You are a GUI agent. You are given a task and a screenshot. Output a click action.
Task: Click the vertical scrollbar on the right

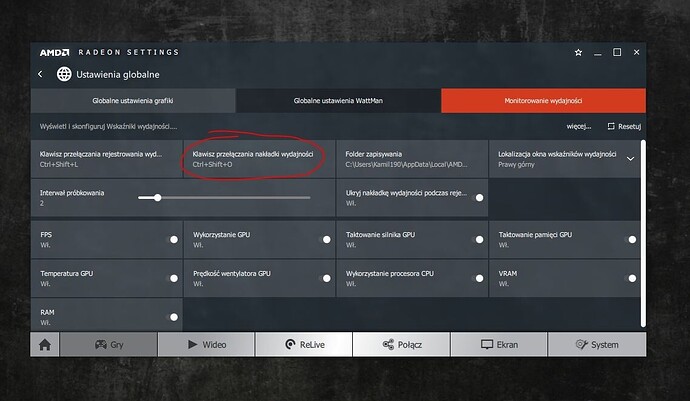pyautogui.click(x=643, y=233)
